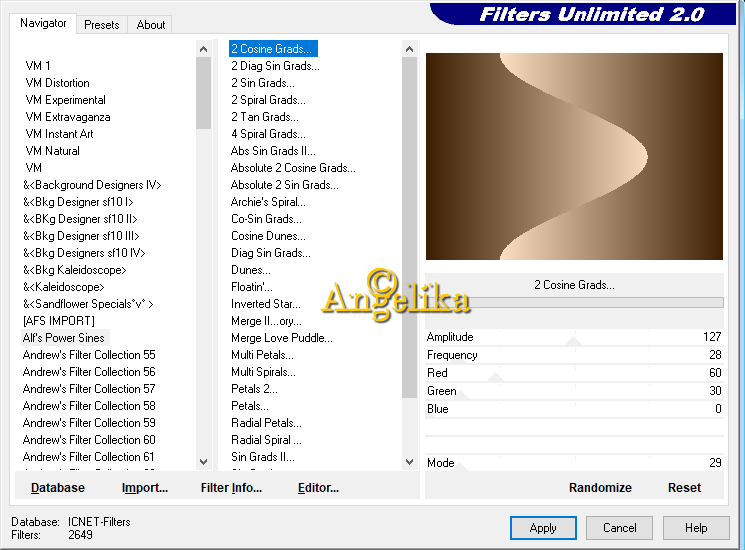The width and height of the screenshot is (745, 550).
Task: Adjust the Green slider
Action: [x=574, y=391]
